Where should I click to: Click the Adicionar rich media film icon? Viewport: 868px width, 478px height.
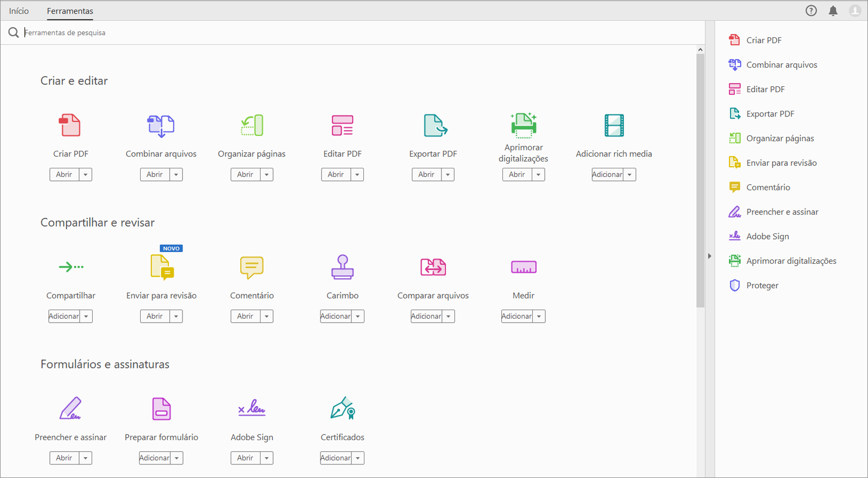(x=614, y=125)
